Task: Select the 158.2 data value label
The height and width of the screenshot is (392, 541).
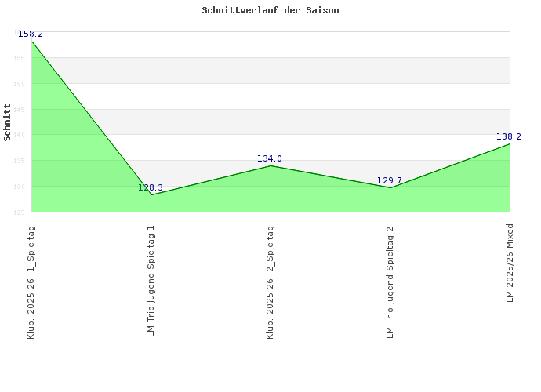Action: pyautogui.click(x=30, y=34)
